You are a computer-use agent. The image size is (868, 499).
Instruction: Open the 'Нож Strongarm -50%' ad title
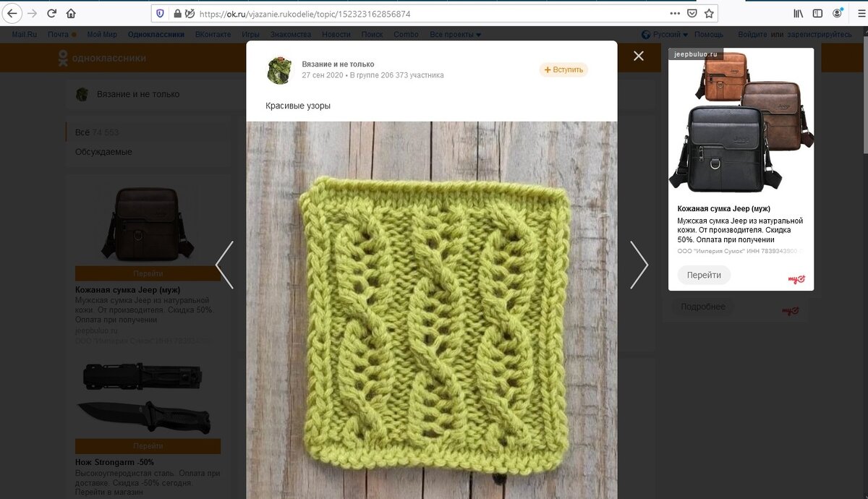[x=114, y=463]
